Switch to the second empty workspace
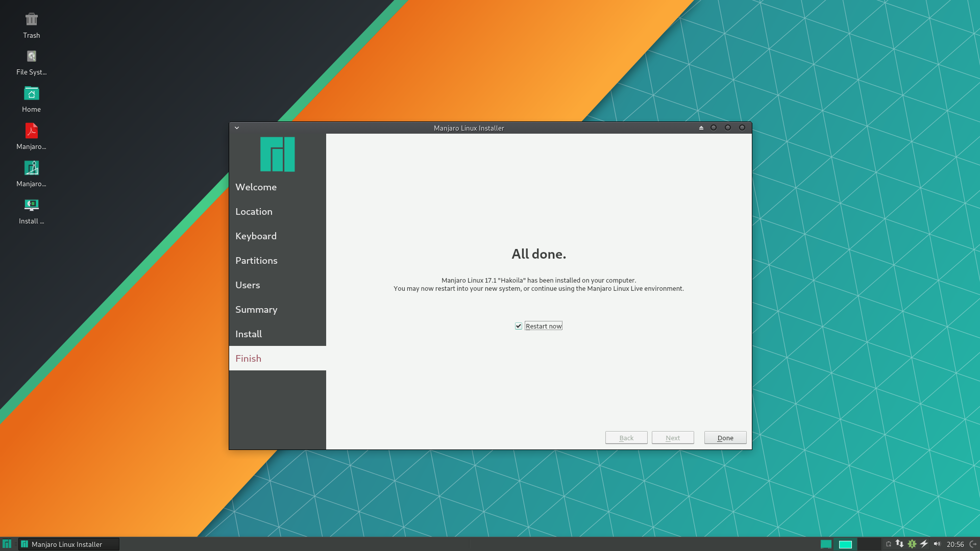 point(869,544)
